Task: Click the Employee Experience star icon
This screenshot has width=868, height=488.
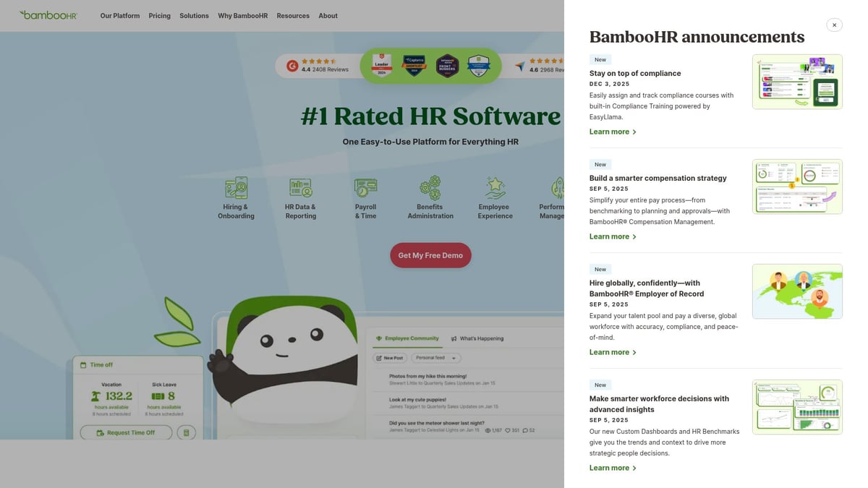Action: coord(494,187)
